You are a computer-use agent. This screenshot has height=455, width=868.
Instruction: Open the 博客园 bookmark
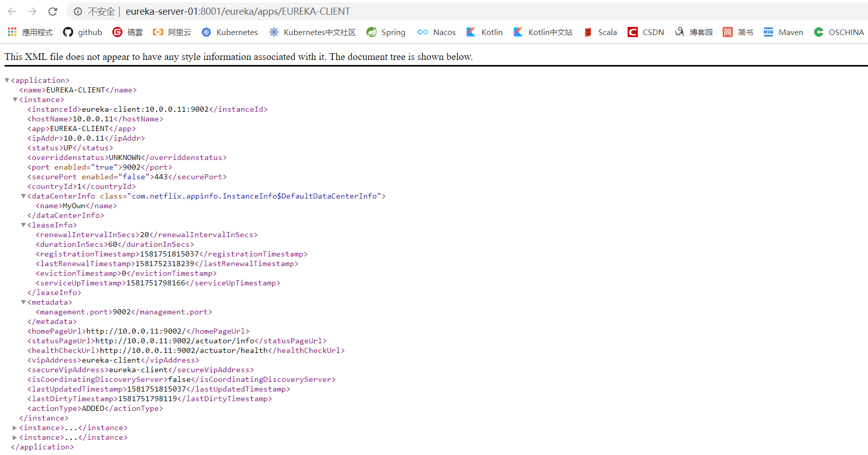(694, 32)
